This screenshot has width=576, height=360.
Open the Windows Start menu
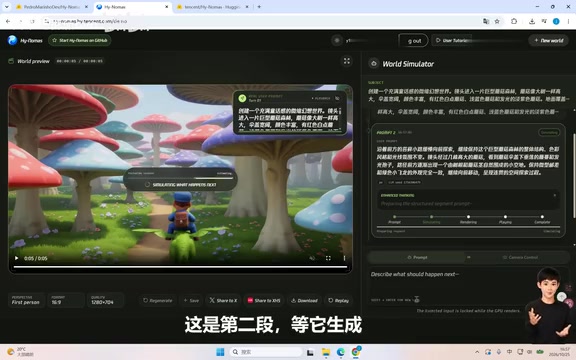(x=220, y=352)
